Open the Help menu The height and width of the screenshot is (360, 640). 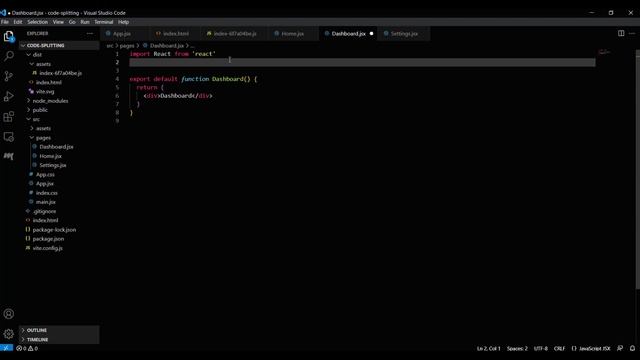(x=124, y=22)
